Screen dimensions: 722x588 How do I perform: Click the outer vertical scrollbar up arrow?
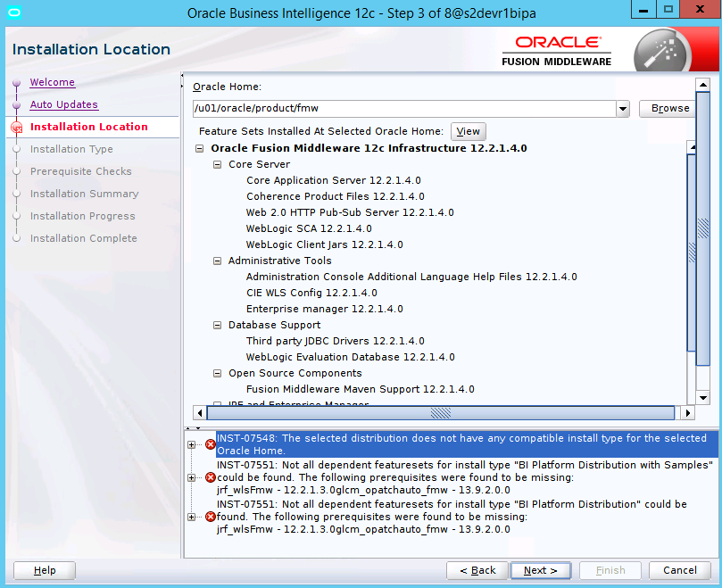point(703,85)
